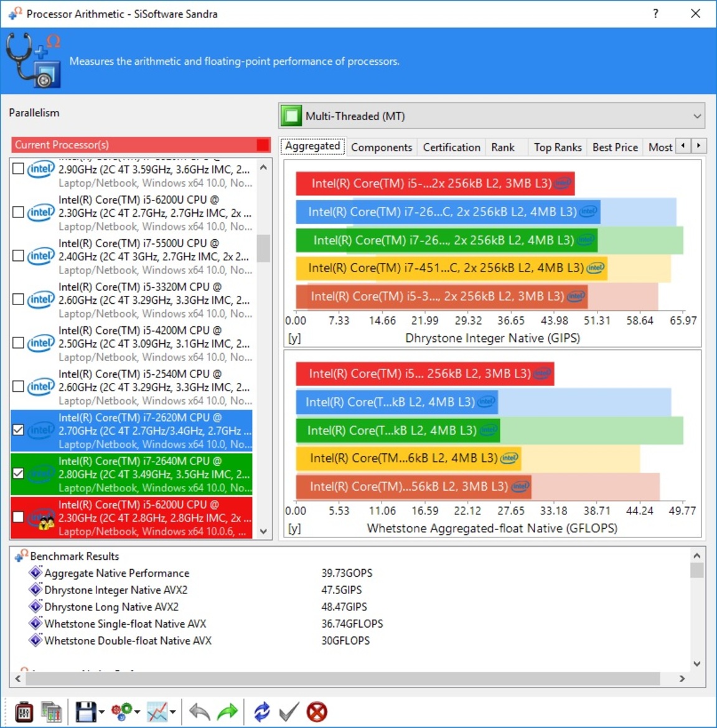The image size is (717, 728).
Task: Click red color swatch in Current Processor(s) header
Action: click(263, 145)
